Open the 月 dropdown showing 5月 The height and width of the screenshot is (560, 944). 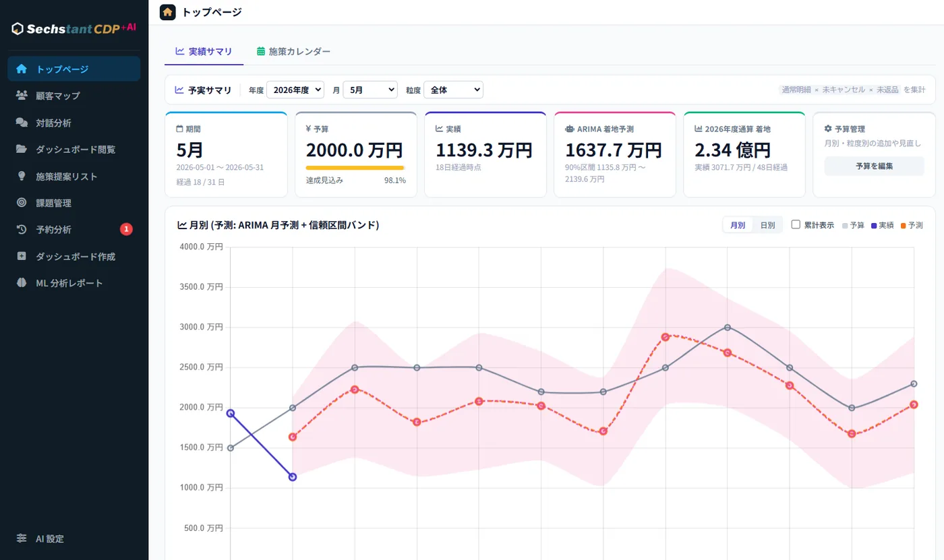click(x=370, y=90)
